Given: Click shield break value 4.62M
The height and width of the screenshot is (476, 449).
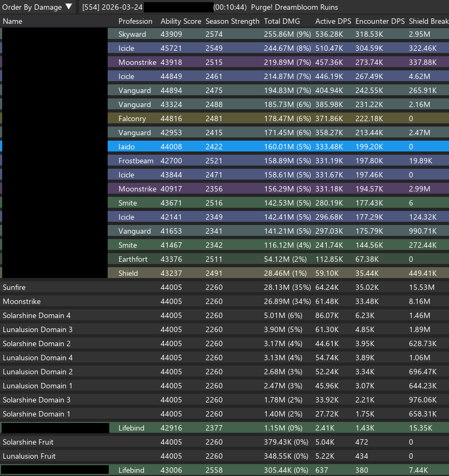Looking at the screenshot, I should coord(420,76).
